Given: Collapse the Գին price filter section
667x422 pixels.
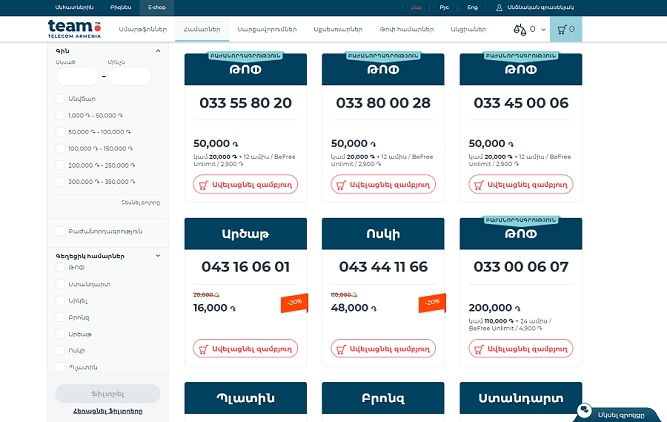Looking at the screenshot, I should click(158, 50).
